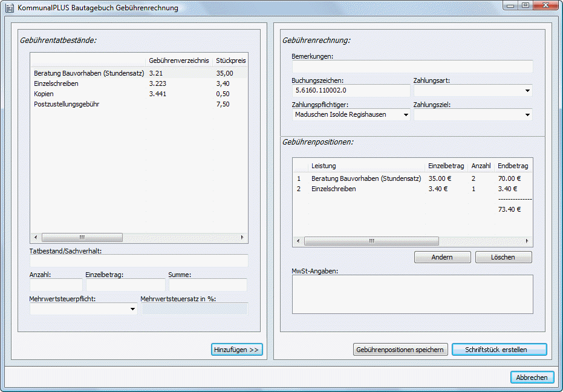Click Schriftstück erstellen button
The height and width of the screenshot is (392, 563).
pos(499,350)
